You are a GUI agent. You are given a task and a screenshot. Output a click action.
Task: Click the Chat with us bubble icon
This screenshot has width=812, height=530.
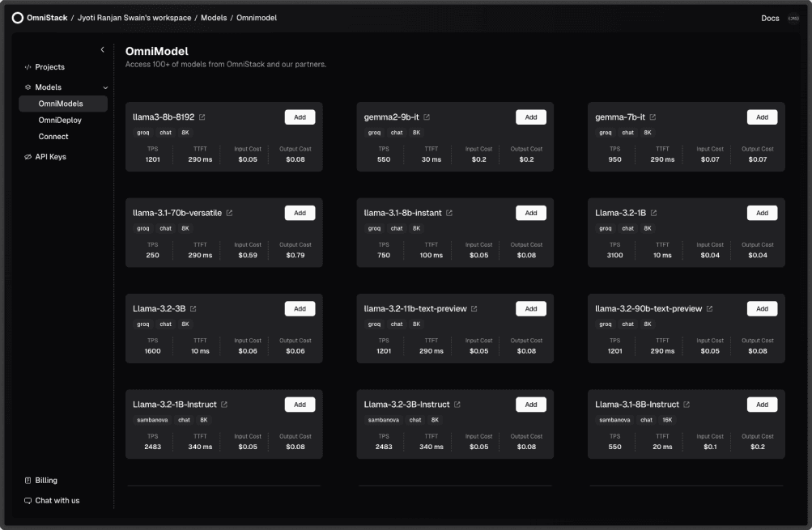[x=28, y=501]
